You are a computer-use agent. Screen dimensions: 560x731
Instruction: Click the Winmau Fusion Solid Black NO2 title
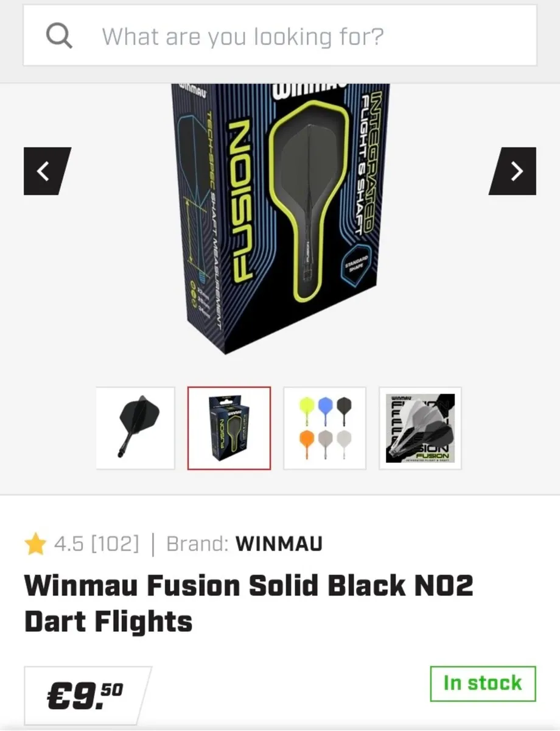(248, 604)
